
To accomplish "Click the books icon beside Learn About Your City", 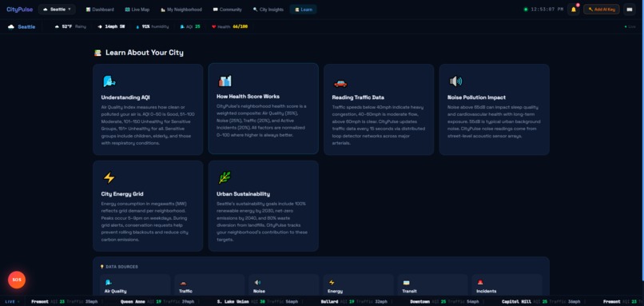I will 97,53.
